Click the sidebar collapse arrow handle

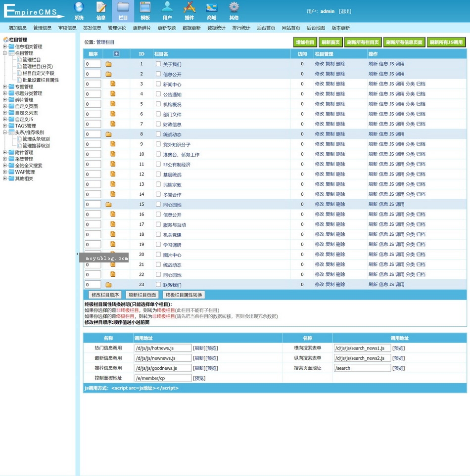point(77,254)
